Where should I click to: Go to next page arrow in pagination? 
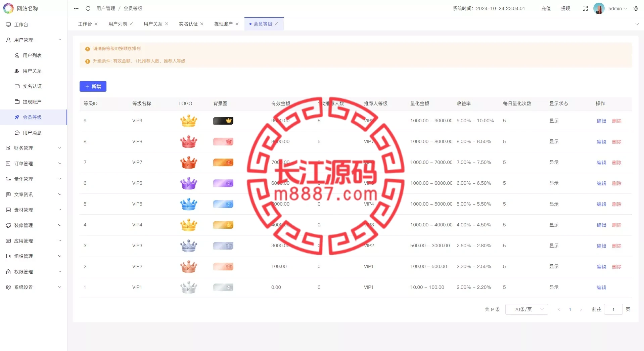pyautogui.click(x=581, y=309)
